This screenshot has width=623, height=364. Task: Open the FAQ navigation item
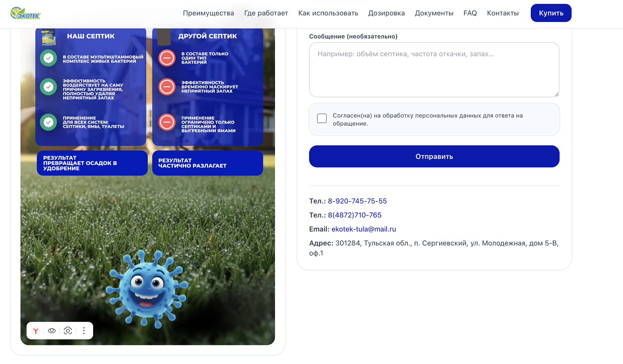coord(470,13)
